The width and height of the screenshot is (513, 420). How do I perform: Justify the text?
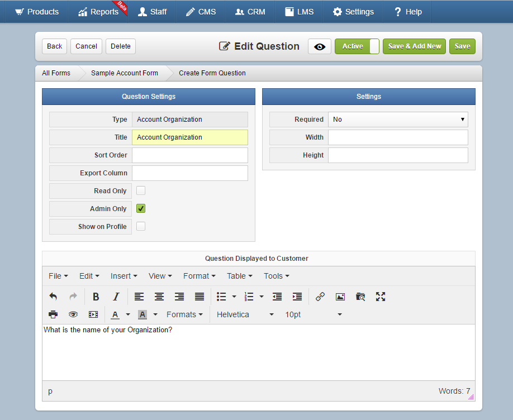coord(199,297)
